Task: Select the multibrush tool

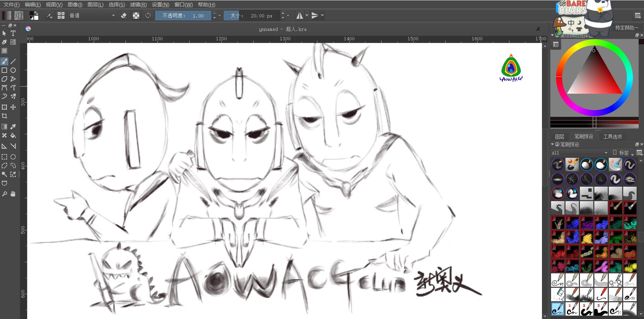Action: (x=13, y=96)
